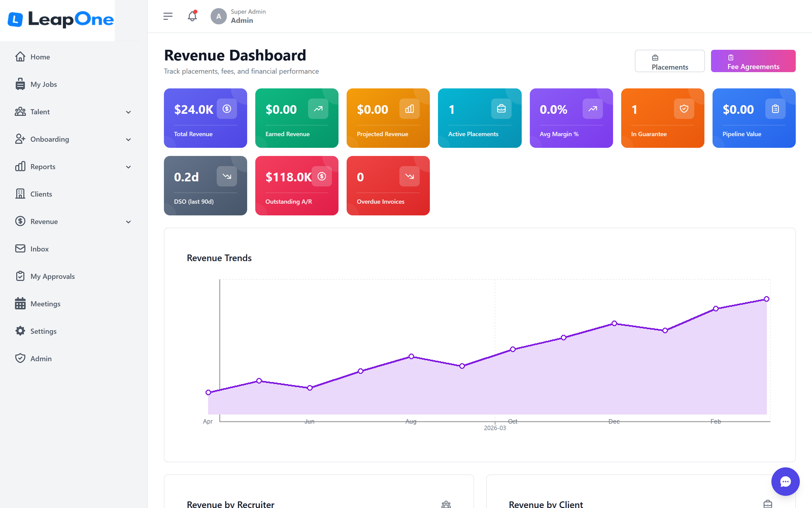
Task: Open the notifications bell
Action: (x=192, y=16)
